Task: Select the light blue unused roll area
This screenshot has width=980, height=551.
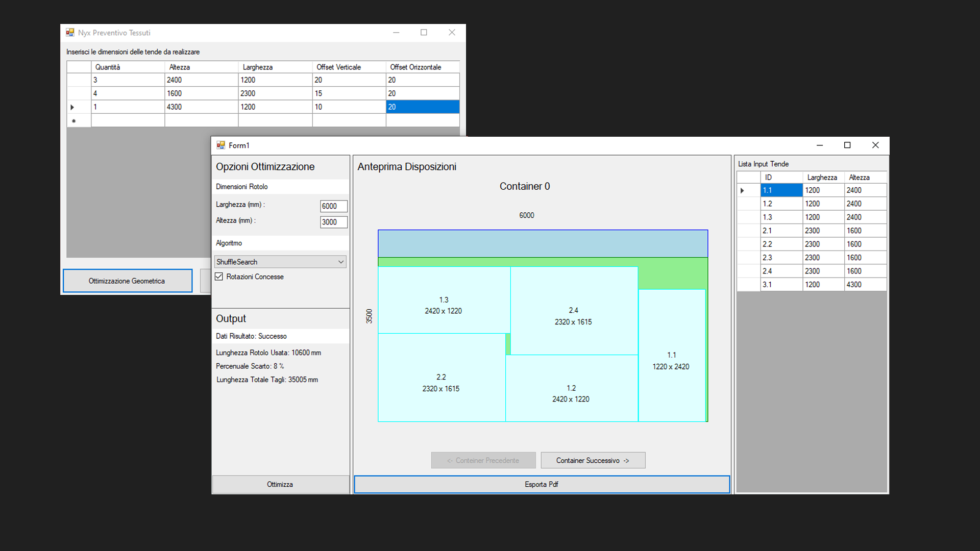Action: click(x=543, y=243)
